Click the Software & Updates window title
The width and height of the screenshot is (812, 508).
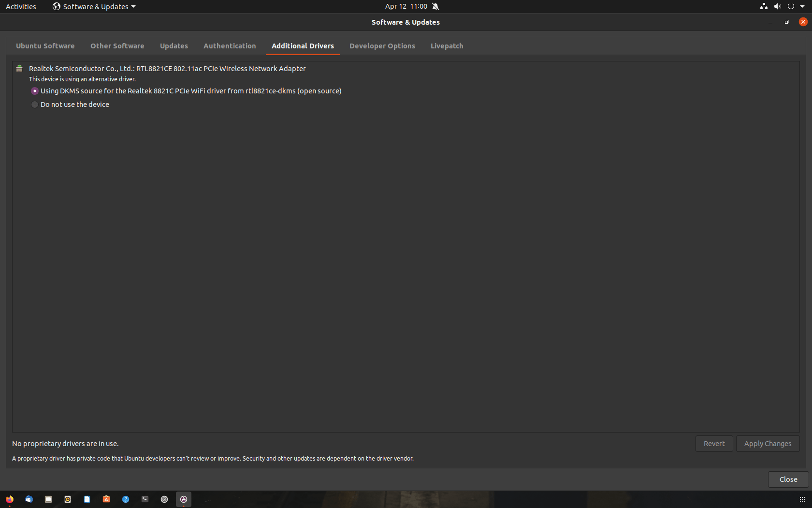point(406,22)
